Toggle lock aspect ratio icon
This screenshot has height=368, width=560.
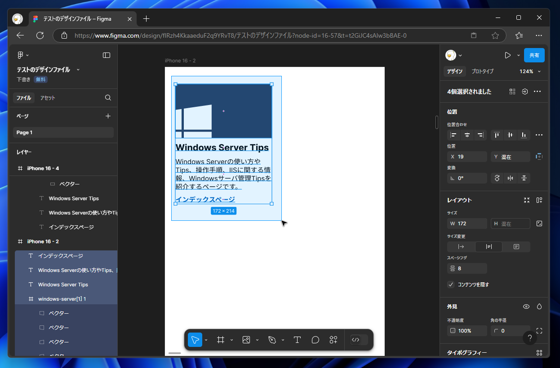(x=539, y=224)
